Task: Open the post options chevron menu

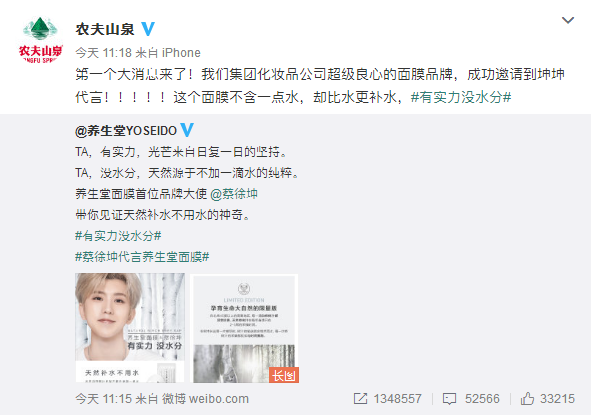Action: 568,20
